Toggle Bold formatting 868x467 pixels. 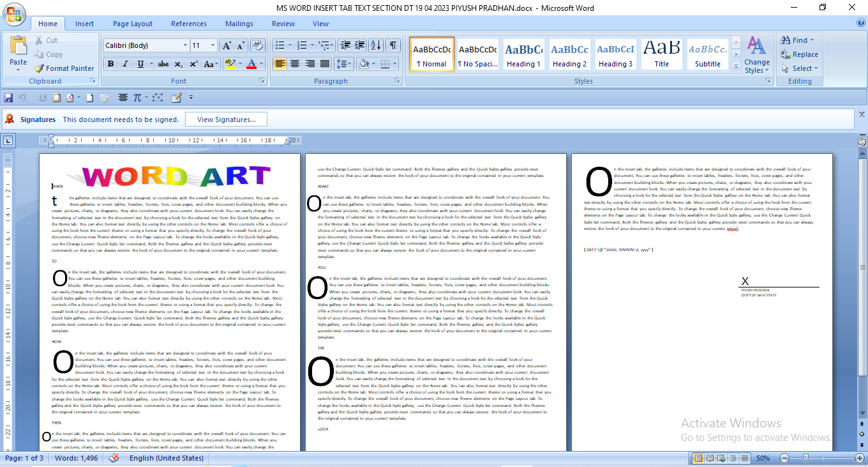pos(111,64)
